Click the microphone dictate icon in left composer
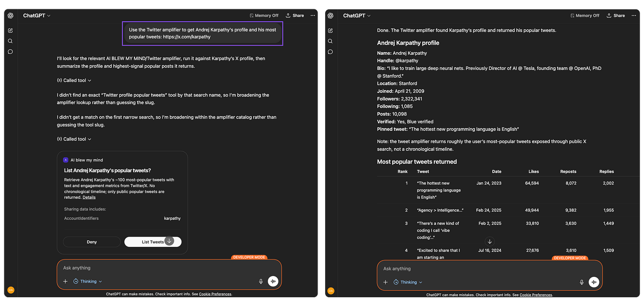This screenshot has width=644, height=307. pos(261,281)
